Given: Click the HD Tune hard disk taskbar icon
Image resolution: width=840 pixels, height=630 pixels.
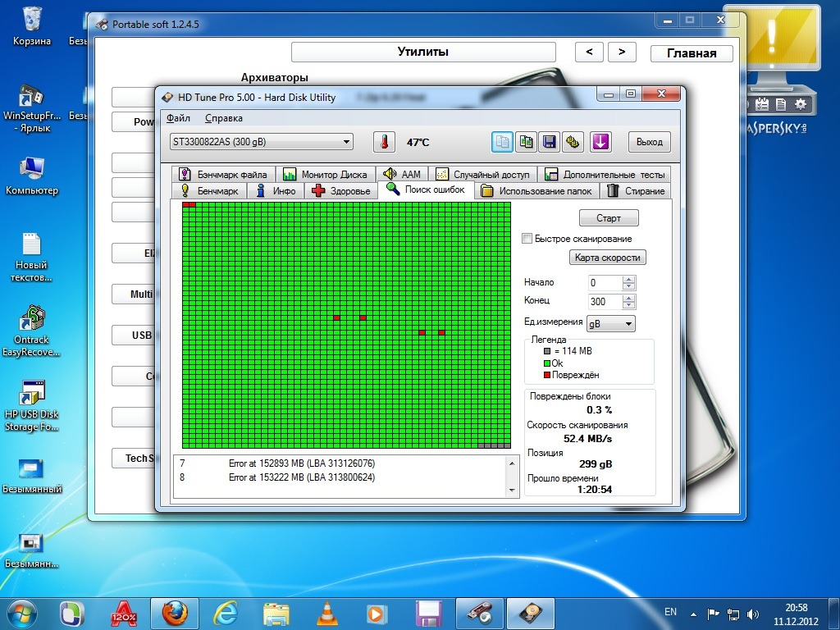Looking at the screenshot, I should pyautogui.click(x=530, y=614).
